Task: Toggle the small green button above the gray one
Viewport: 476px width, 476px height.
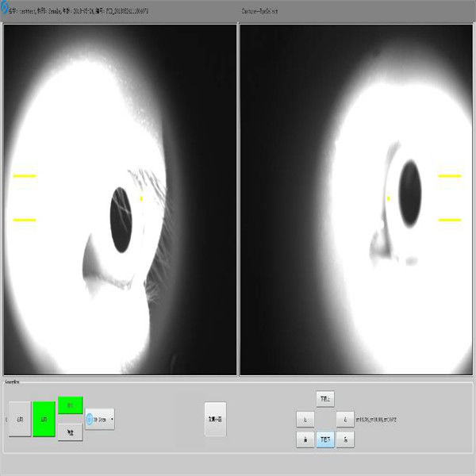Action: pos(71,405)
